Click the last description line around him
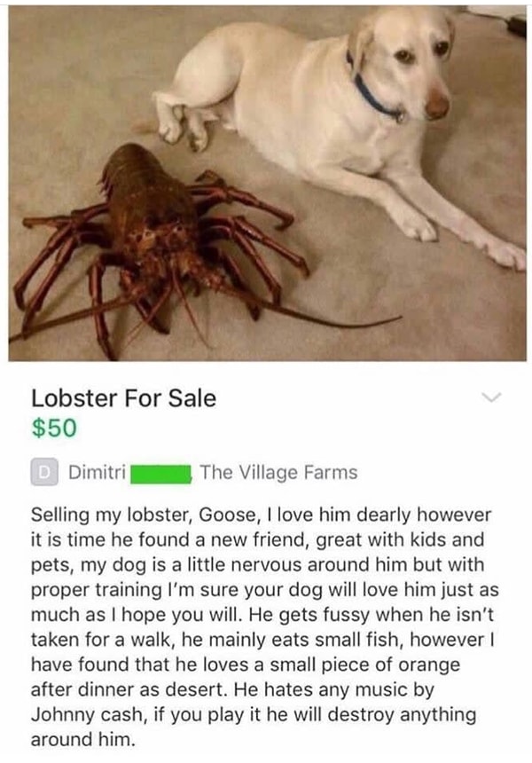Screen dimensions: 532x763 (83, 740)
